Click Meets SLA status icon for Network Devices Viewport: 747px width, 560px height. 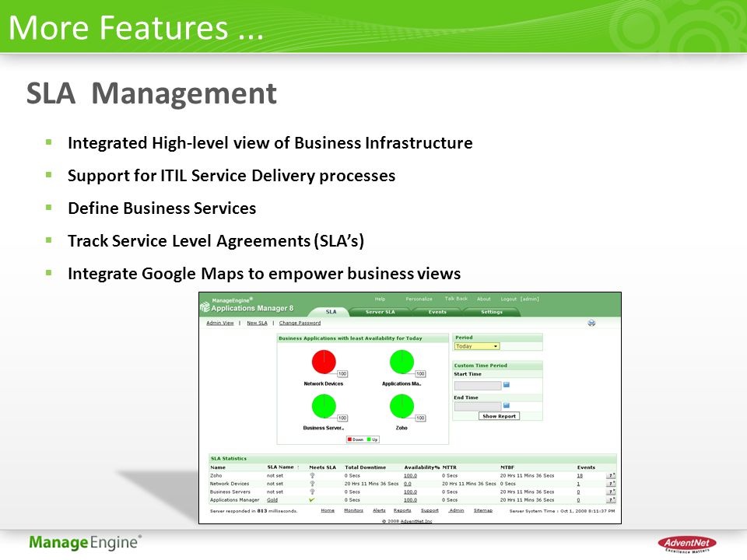pyautogui.click(x=312, y=484)
